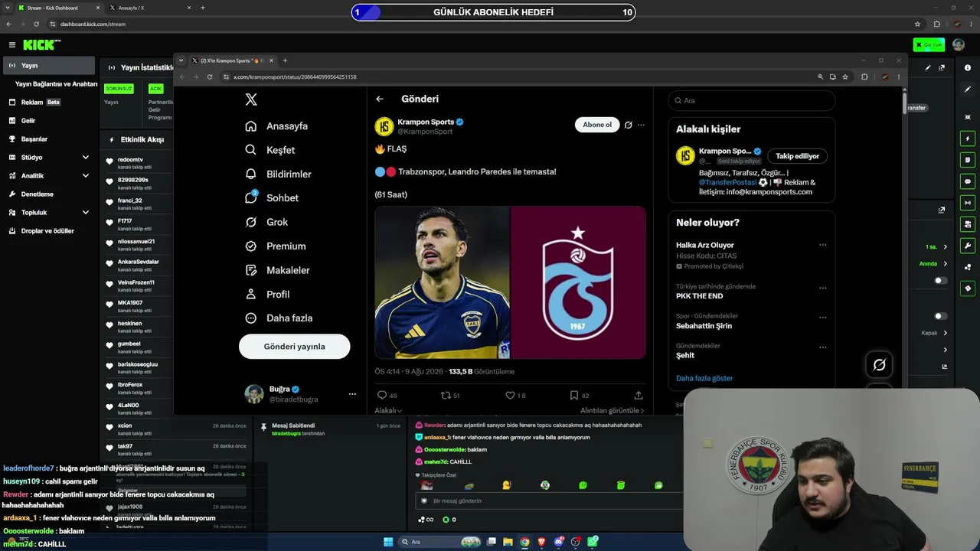Screen dimensions: 980x551
Task: Switch to the Anasayfa / X tab
Action: coord(149,8)
